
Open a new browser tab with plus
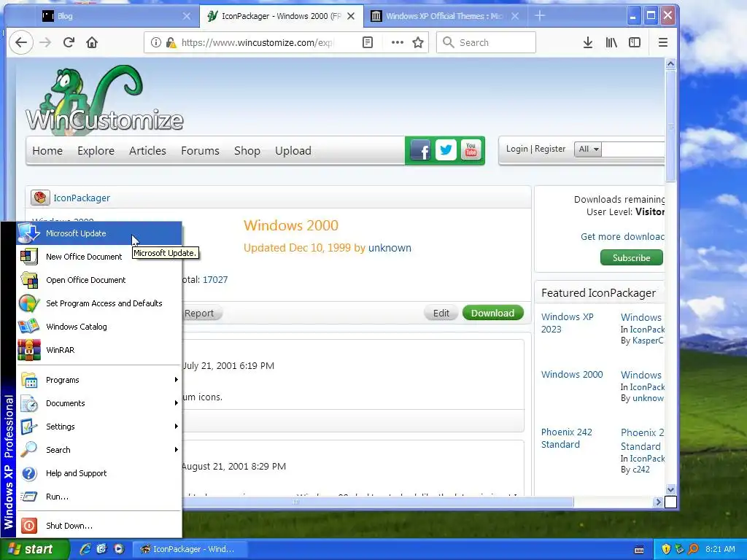coord(539,16)
